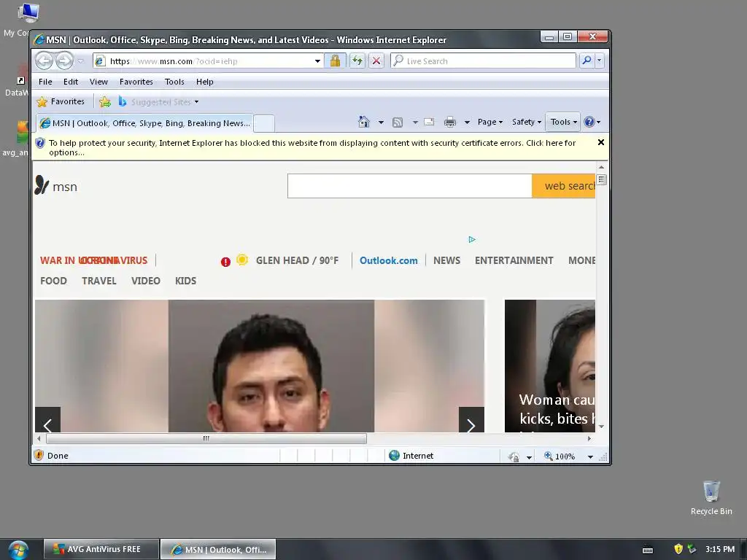The width and height of the screenshot is (747, 560).
Task: Open Suggested Sites dropdown
Action: tap(160, 102)
